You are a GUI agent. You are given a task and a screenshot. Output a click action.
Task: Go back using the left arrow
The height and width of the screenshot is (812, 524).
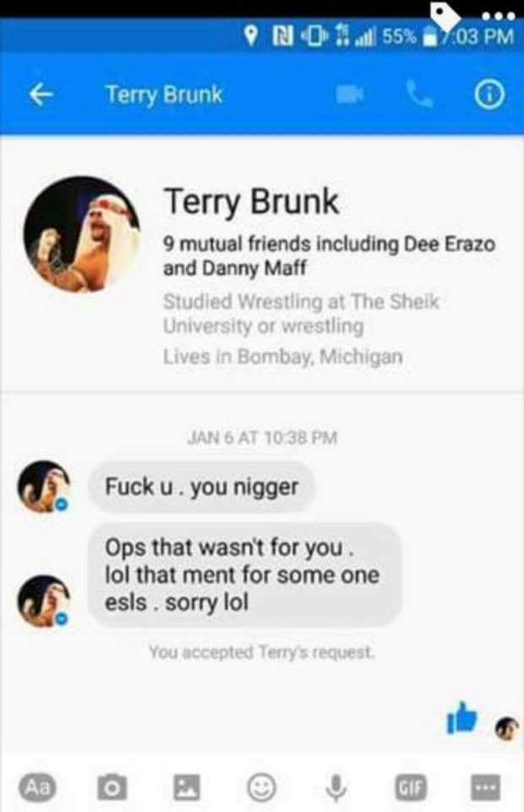point(41,95)
